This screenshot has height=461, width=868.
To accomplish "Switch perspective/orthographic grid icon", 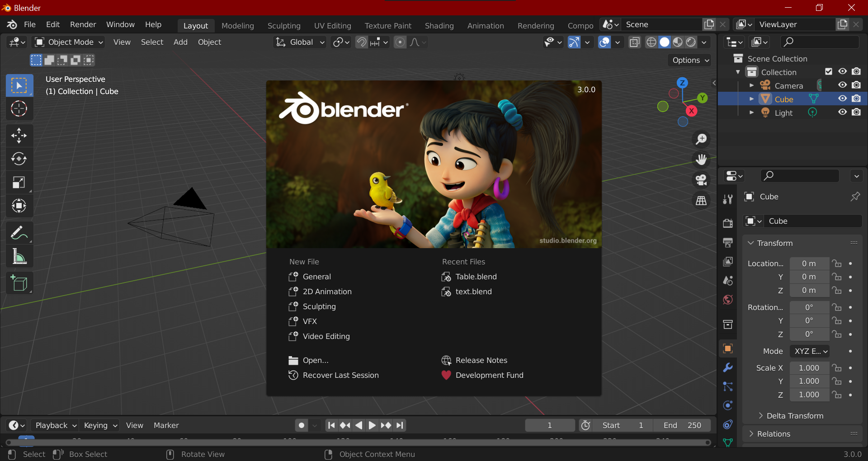I will 701,200.
